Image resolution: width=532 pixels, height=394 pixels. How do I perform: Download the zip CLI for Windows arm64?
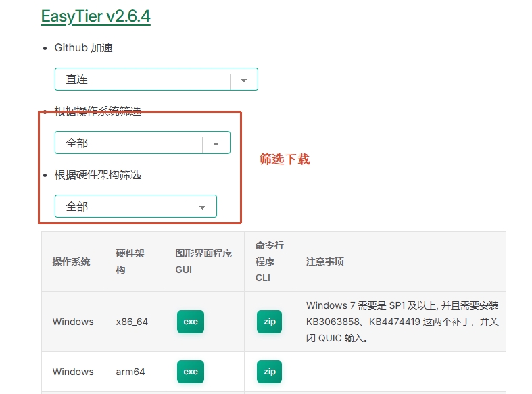tap(270, 372)
